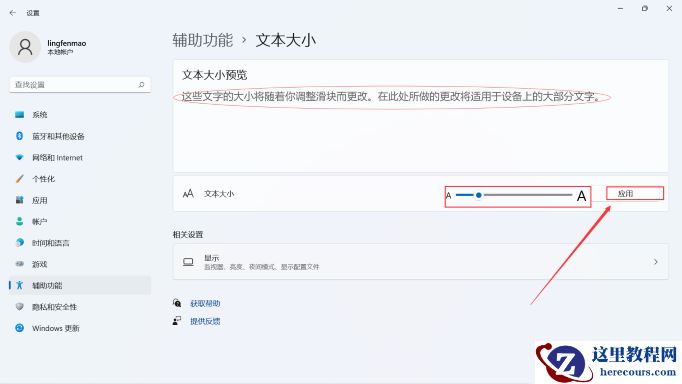Image resolution: width=682 pixels, height=384 pixels.
Task: Open the 提供反馈 link
Action: (x=205, y=321)
